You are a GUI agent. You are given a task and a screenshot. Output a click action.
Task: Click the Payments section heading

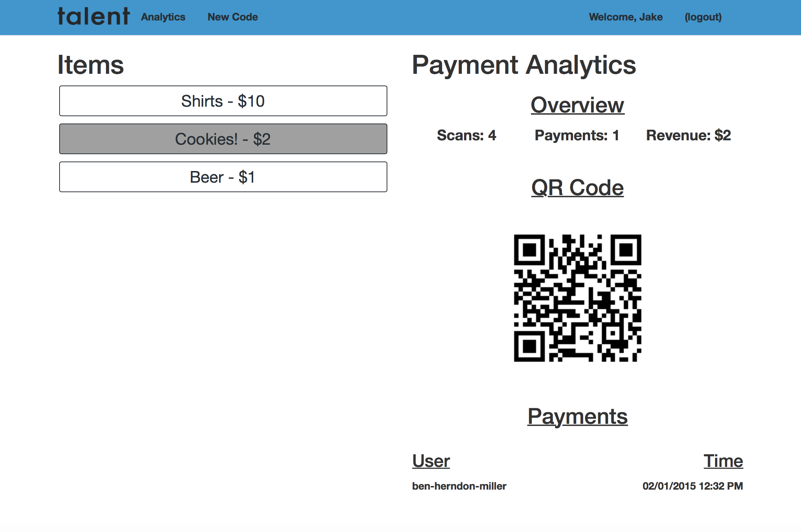point(577,417)
